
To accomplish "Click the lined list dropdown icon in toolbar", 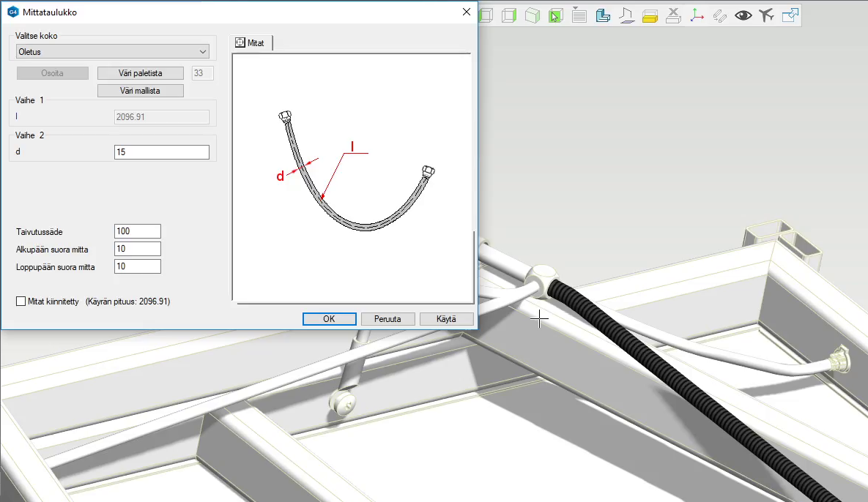I will tap(579, 15).
